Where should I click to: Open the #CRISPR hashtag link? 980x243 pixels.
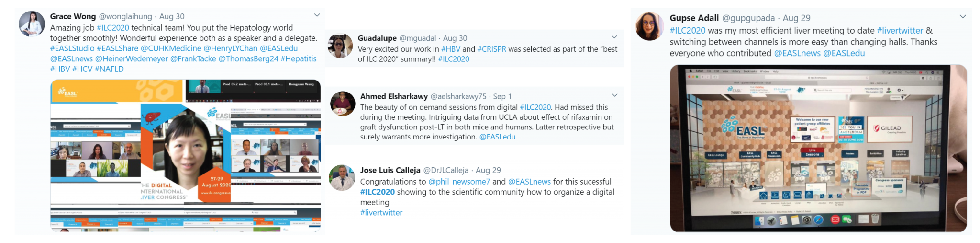pos(491,49)
